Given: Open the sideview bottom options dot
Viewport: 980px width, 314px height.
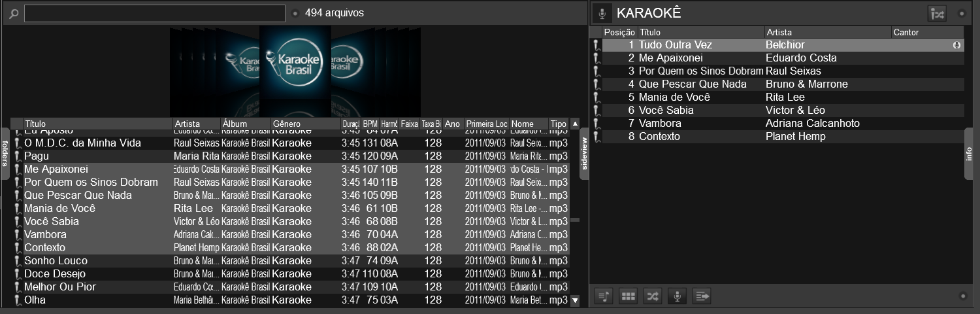Looking at the screenshot, I should (962, 296).
